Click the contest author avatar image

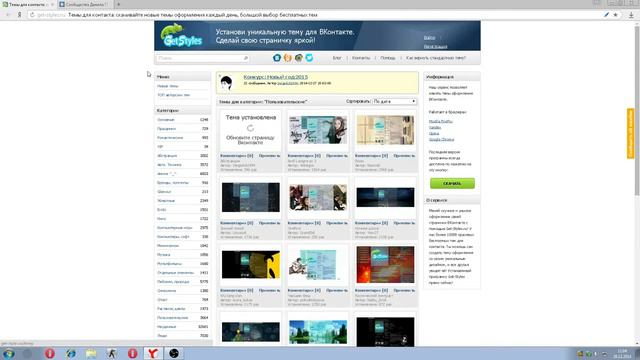pyautogui.click(x=226, y=83)
